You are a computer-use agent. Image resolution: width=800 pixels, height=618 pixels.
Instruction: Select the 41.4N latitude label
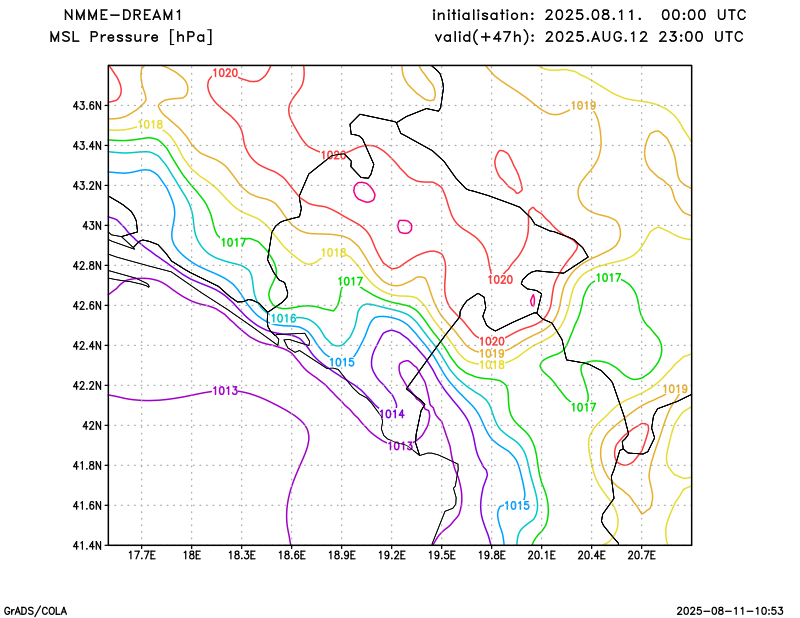point(87,546)
